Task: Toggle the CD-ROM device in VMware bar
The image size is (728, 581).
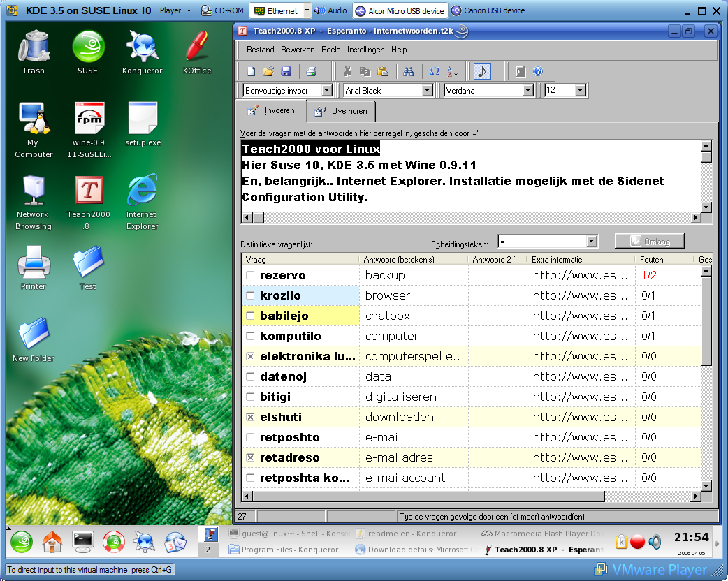Action: pyautogui.click(x=222, y=10)
